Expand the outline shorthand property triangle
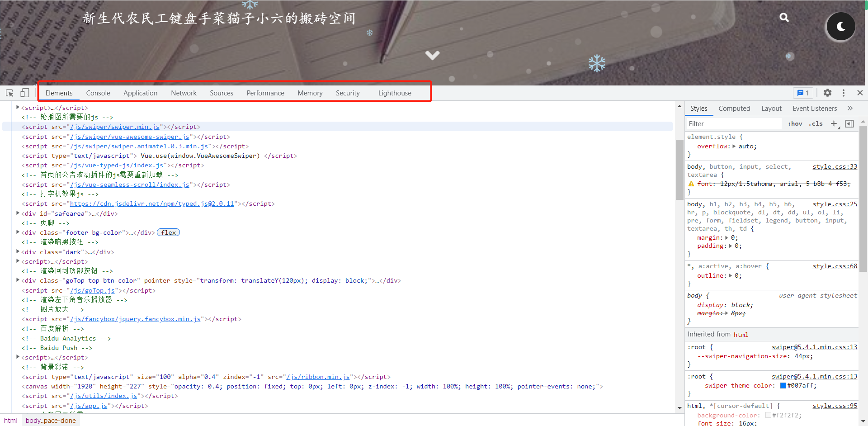The height and width of the screenshot is (426, 868). coord(730,275)
